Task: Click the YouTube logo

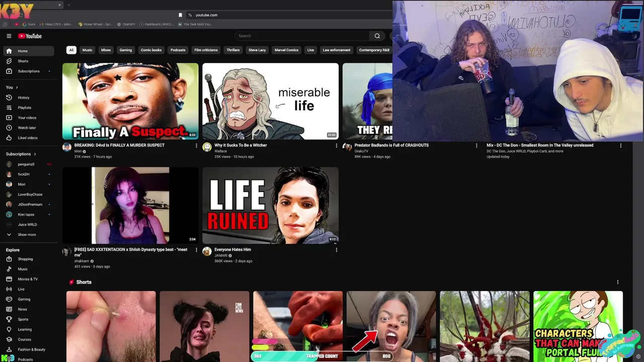Action: (30, 36)
